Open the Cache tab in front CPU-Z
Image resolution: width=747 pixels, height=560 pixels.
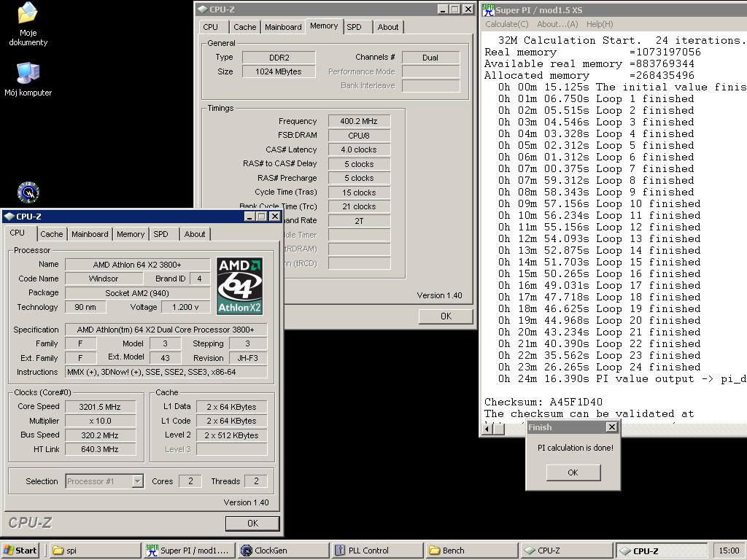pos(52,234)
